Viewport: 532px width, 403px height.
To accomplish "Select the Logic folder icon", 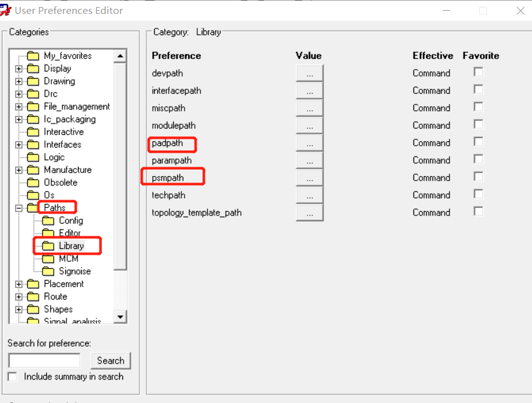I will point(33,157).
